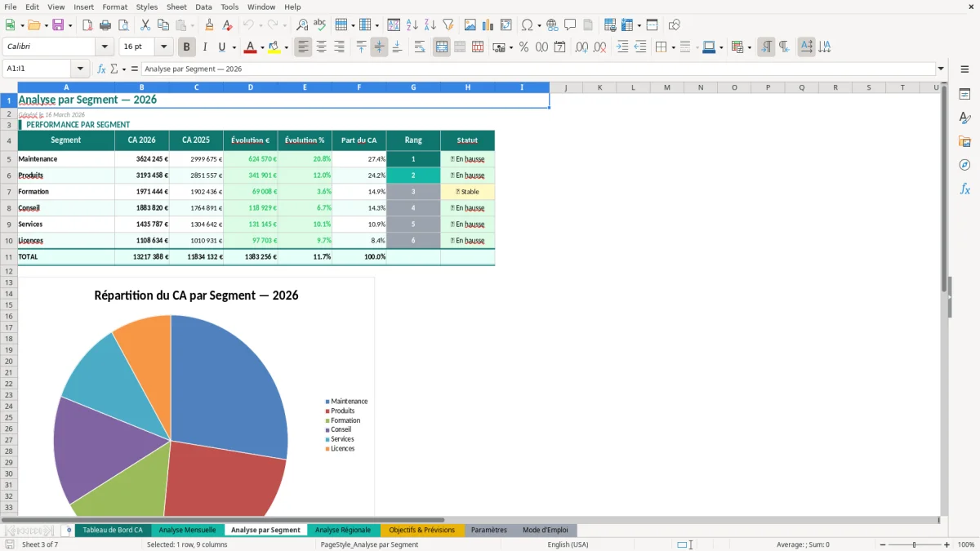
Task: Click the Sort Descending icon
Action: (430, 25)
